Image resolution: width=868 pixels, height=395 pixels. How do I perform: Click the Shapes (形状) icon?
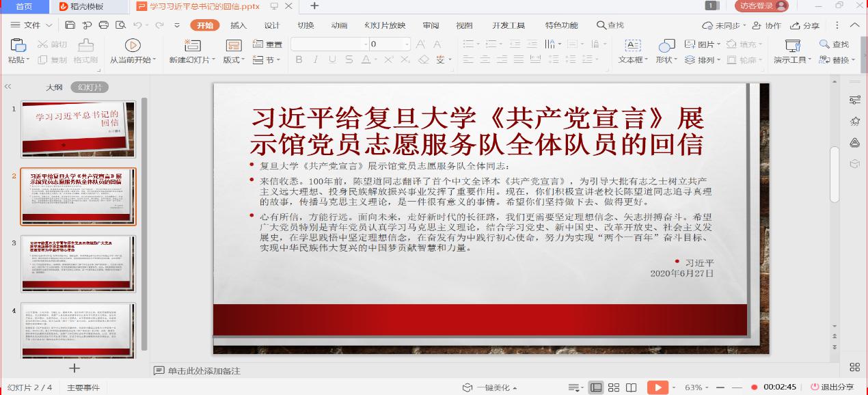click(666, 46)
